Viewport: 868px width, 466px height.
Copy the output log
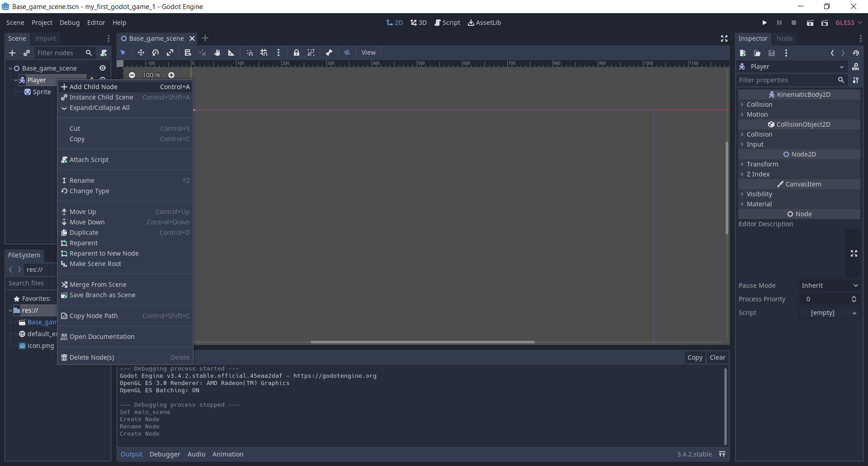(x=695, y=357)
